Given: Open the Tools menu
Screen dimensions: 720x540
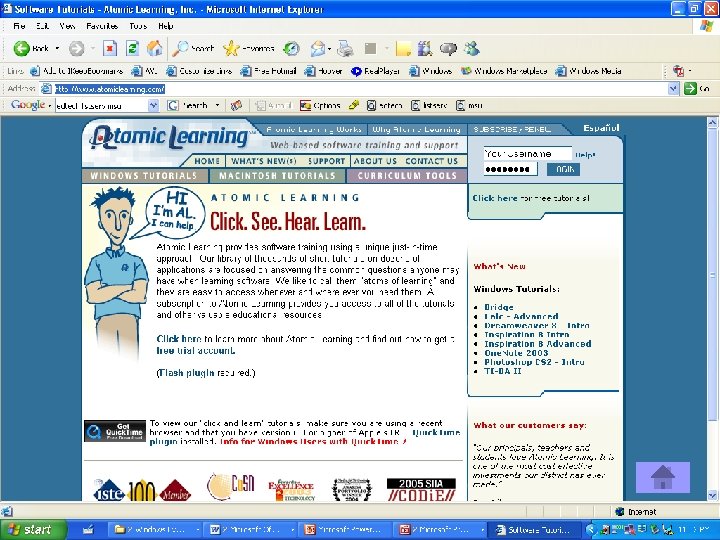Looking at the screenshot, I should (138, 26).
